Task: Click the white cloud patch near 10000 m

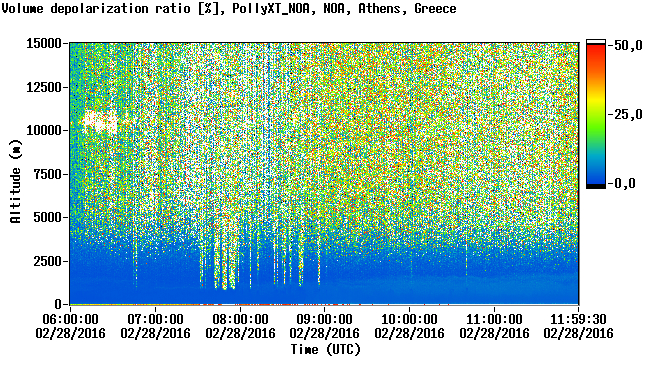Action: tap(99, 122)
